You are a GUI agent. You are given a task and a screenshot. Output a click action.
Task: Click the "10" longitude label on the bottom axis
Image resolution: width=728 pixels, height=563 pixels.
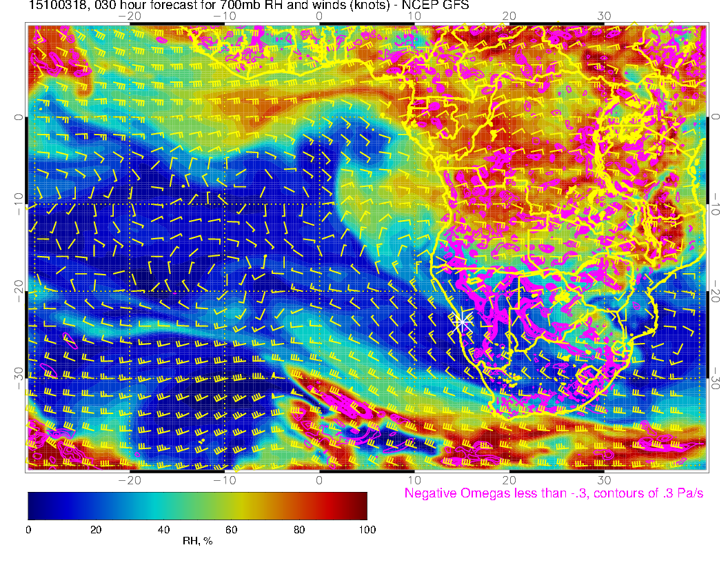tap(414, 480)
